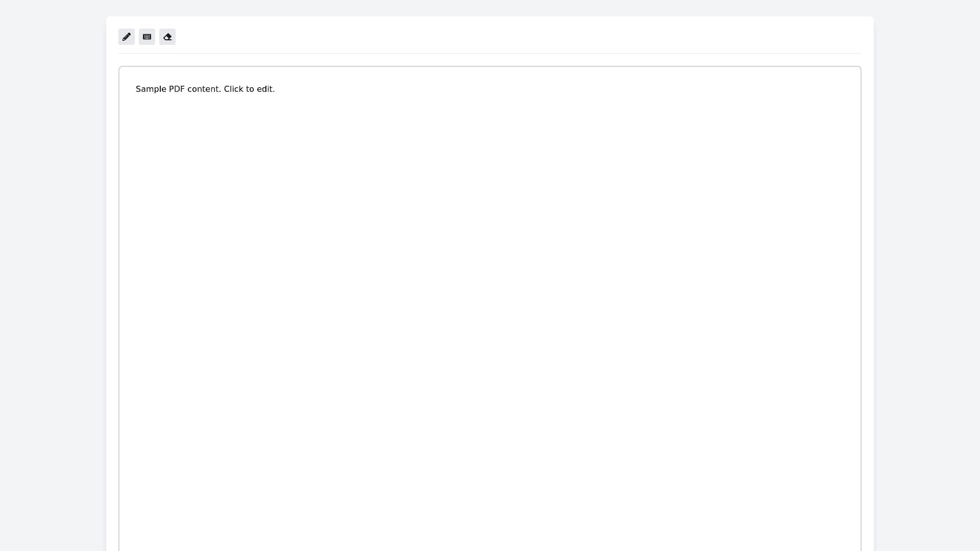Switch to typing mode via the keyboard icon
980x551 pixels.
[147, 37]
